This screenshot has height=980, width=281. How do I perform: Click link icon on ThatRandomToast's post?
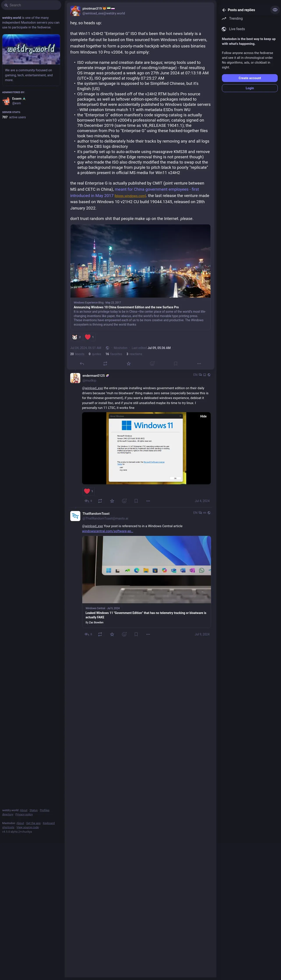pyautogui.click(x=204, y=513)
